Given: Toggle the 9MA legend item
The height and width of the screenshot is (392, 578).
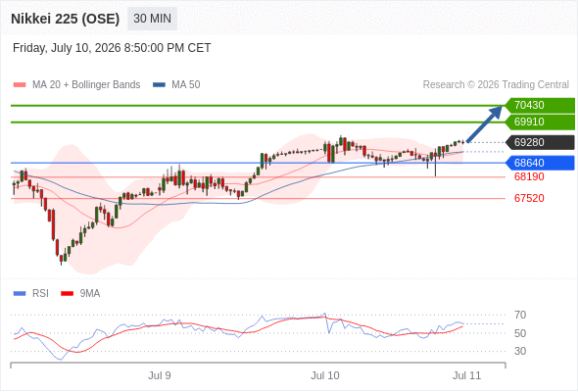Looking at the screenshot, I should pyautogui.click(x=80, y=294).
